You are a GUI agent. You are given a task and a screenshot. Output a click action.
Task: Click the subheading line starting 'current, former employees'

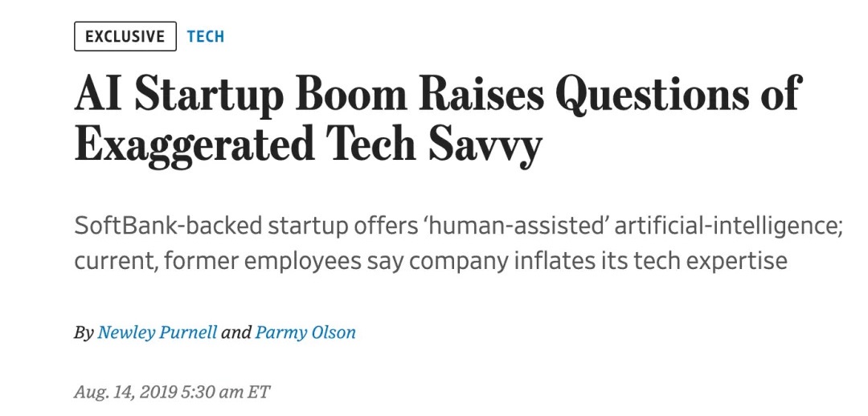tap(431, 261)
